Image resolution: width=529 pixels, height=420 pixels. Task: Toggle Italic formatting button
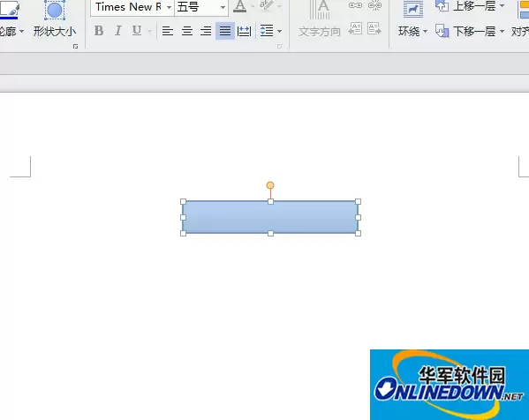tap(117, 31)
